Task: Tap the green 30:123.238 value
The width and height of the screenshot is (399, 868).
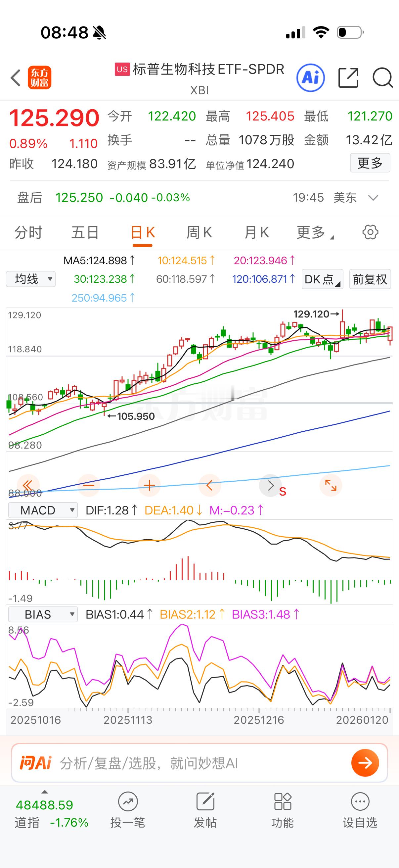Action: (x=105, y=279)
